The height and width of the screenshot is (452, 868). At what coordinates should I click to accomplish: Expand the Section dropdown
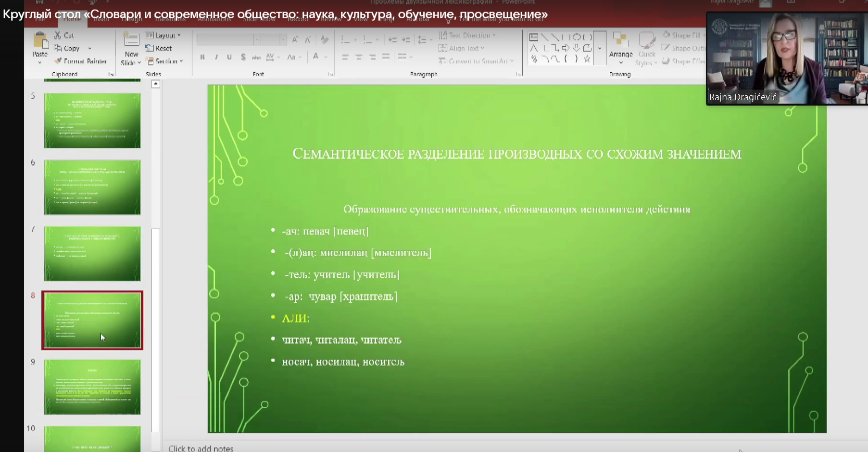(x=164, y=61)
